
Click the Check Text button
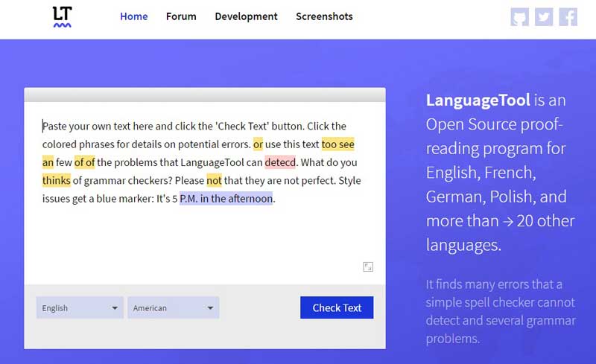click(x=337, y=307)
